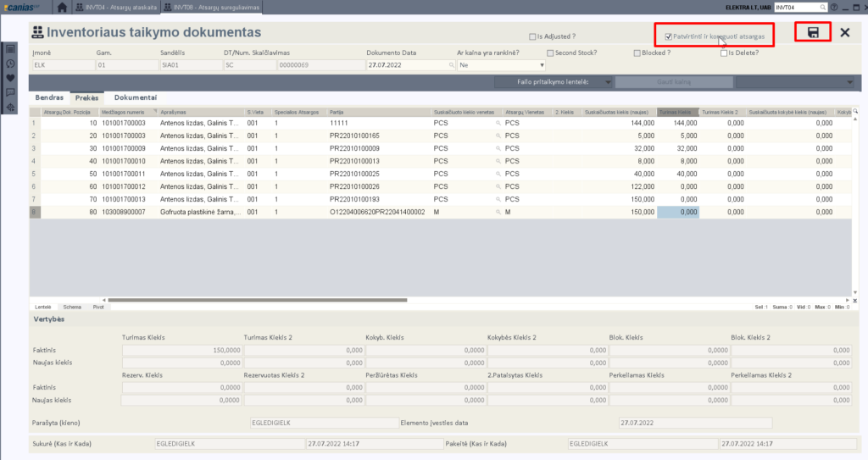Open the messages chat icon in sidebar
Screen dimensions: 868x460
[10, 92]
